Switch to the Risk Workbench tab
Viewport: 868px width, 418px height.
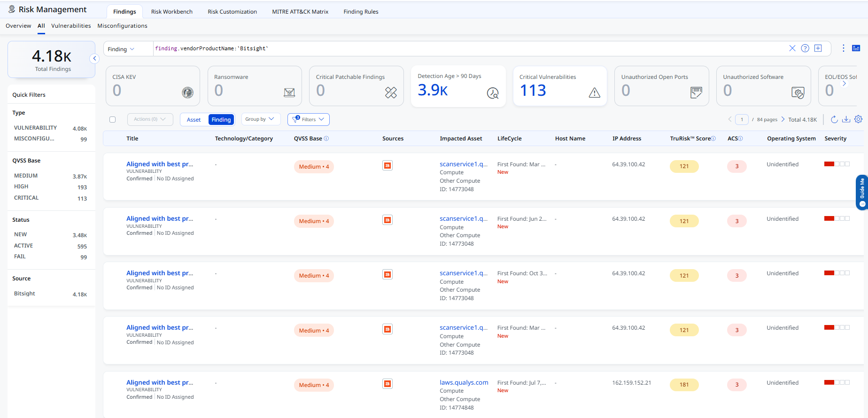pos(172,12)
